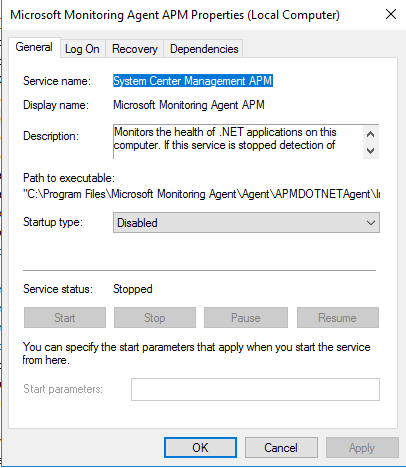Click the Cancel button
Viewport: 406px width, 468px height.
tap(281, 448)
